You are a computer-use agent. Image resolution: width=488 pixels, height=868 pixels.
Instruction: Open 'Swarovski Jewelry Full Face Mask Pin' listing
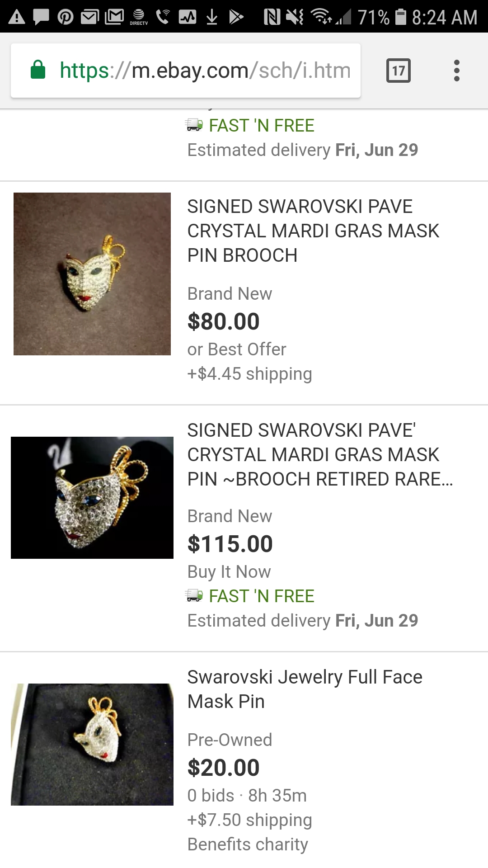pos(305,689)
